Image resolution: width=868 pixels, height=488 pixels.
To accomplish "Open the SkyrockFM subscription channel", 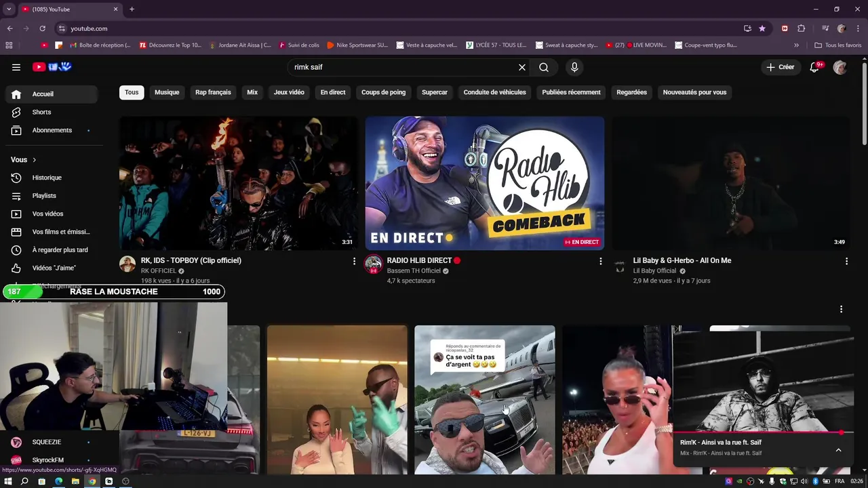I will click(x=52, y=460).
